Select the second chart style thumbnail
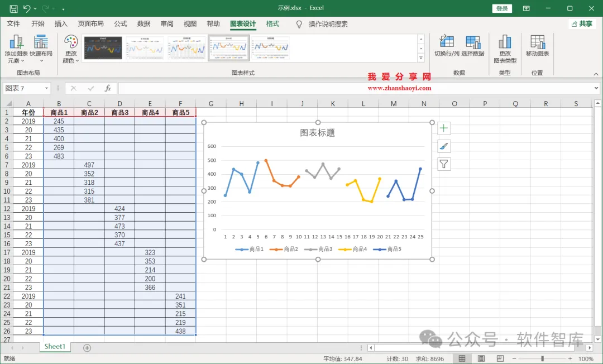The image size is (603, 364). pos(145,48)
